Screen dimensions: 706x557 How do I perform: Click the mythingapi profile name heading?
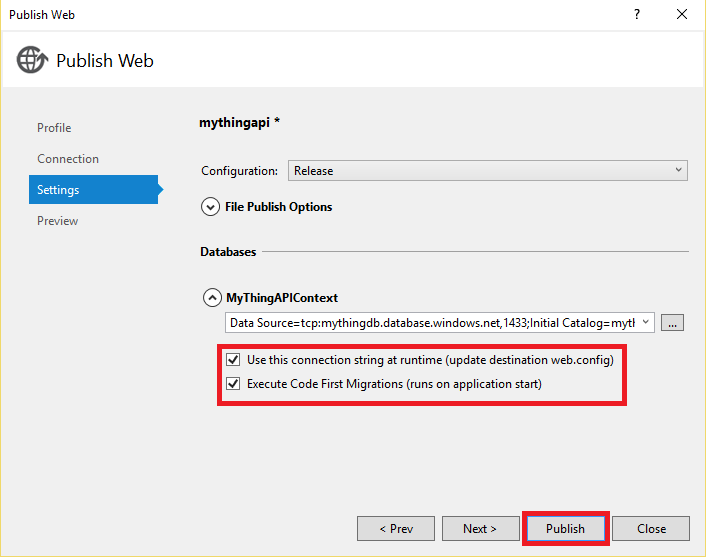click(x=240, y=123)
